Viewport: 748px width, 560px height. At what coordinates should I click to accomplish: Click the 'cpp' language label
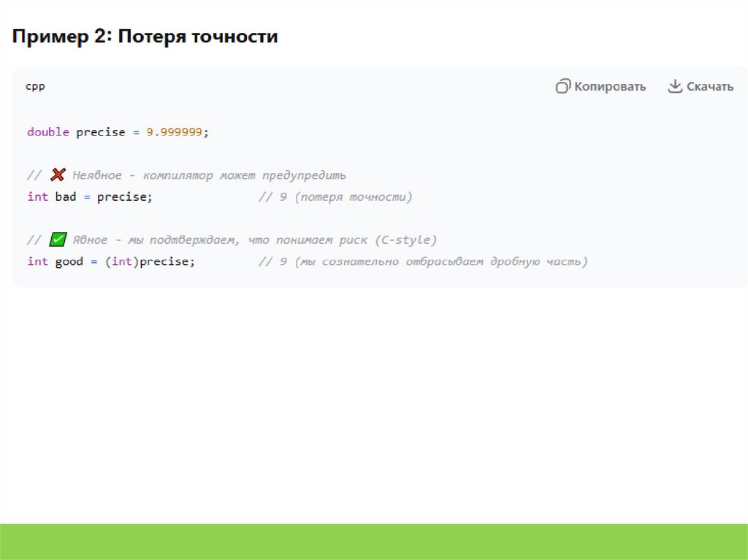pyautogui.click(x=35, y=87)
